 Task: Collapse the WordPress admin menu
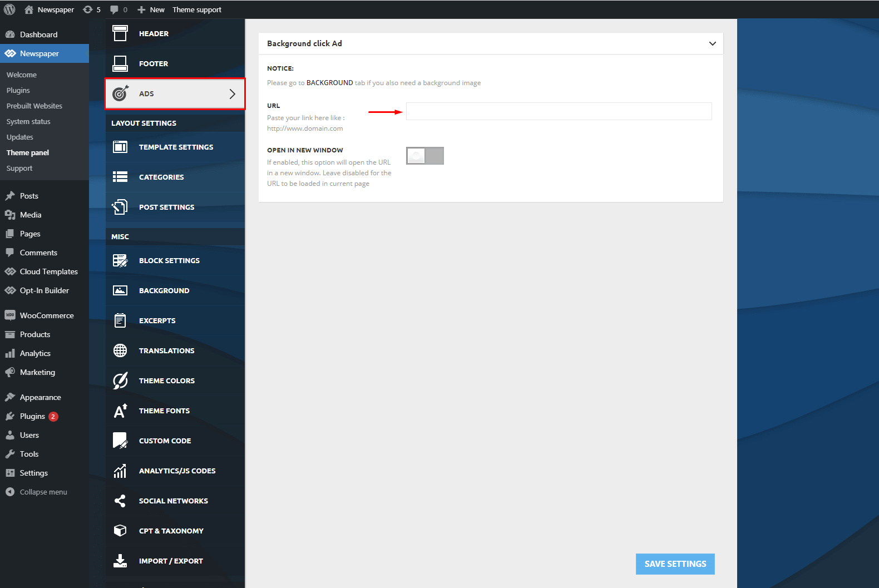click(37, 492)
